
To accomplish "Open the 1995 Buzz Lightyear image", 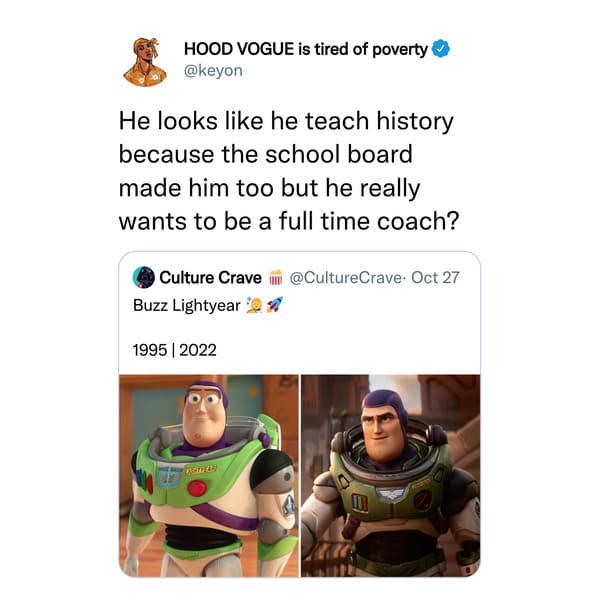I will pyautogui.click(x=209, y=476).
